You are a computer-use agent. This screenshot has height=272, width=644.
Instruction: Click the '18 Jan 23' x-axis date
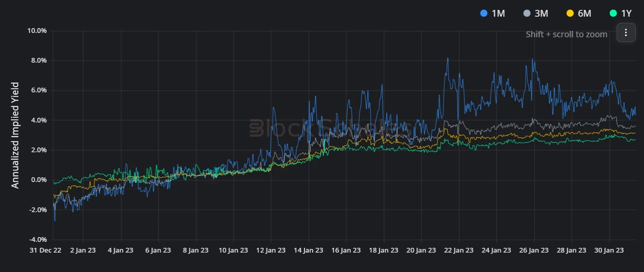click(384, 251)
